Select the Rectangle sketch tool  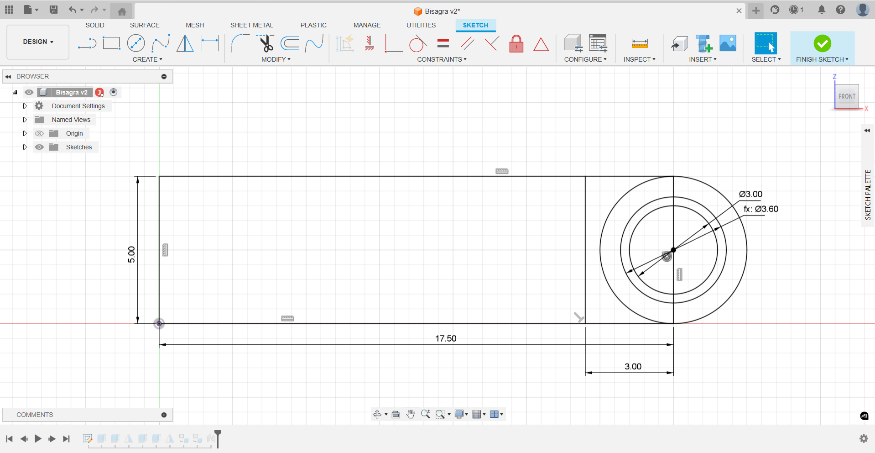coord(112,43)
